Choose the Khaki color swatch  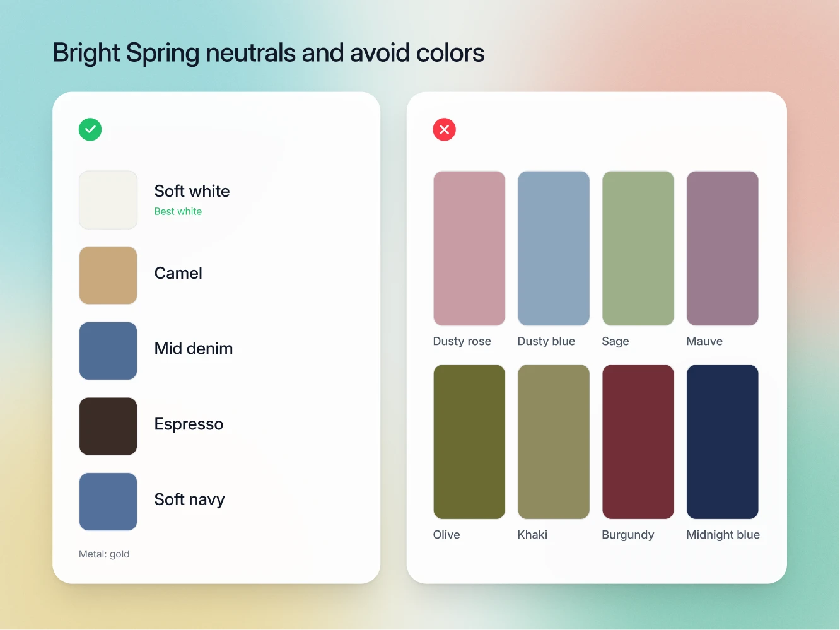coord(554,442)
